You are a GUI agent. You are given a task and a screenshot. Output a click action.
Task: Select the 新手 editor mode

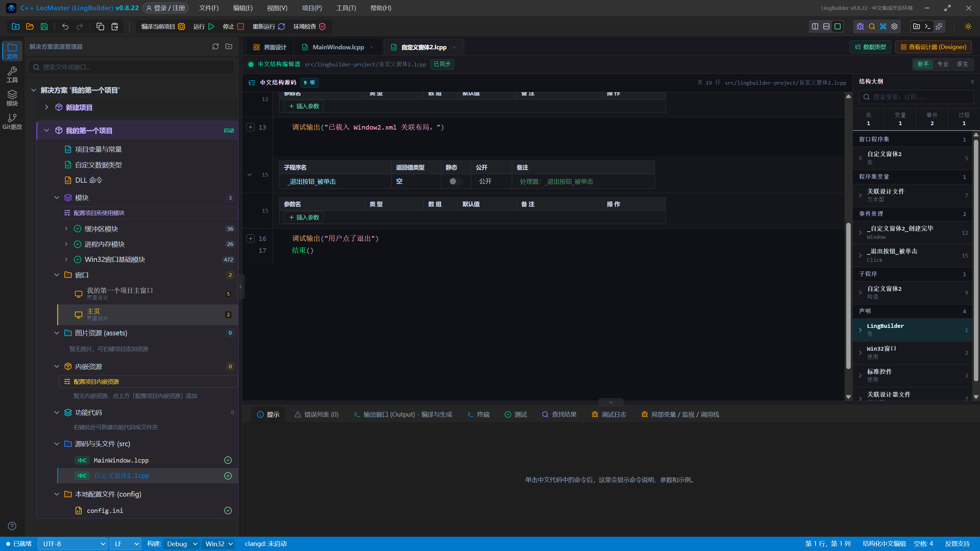[923, 64]
